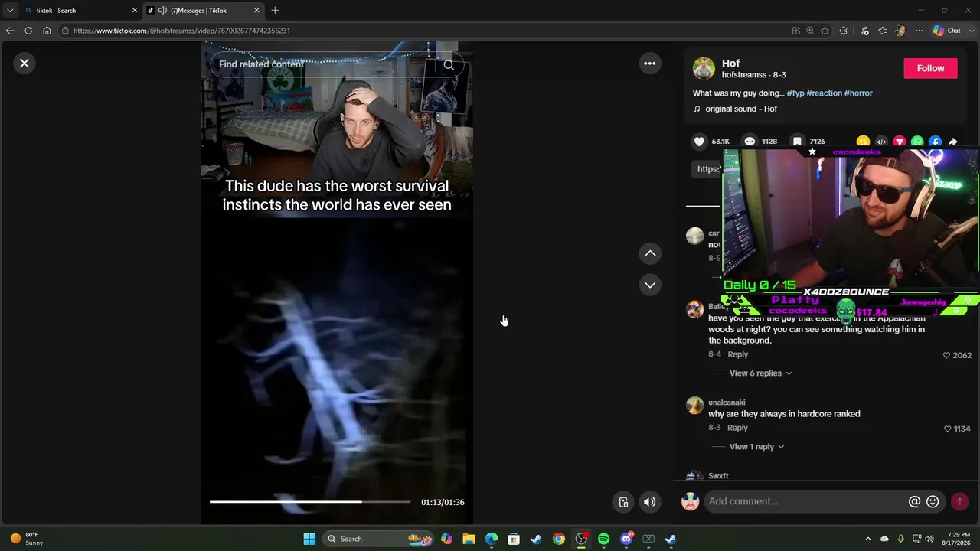Reply to the Appalachian woods comment
The width and height of the screenshot is (980, 551).
coord(737,354)
